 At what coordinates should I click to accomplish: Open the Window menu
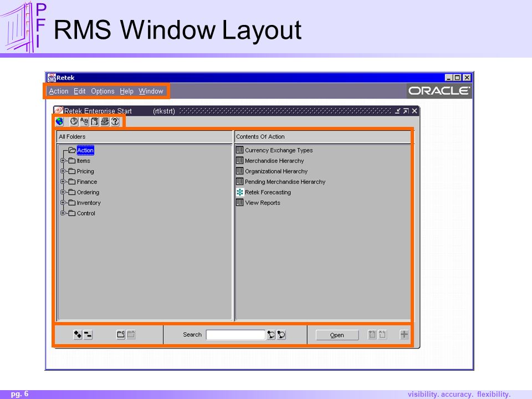(x=151, y=91)
